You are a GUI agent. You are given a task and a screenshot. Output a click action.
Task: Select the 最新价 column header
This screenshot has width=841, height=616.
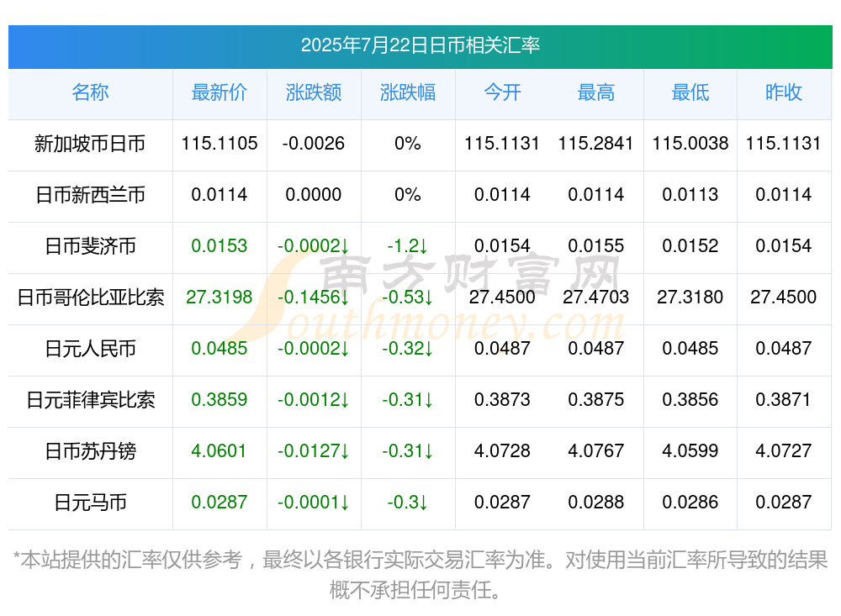tap(220, 92)
